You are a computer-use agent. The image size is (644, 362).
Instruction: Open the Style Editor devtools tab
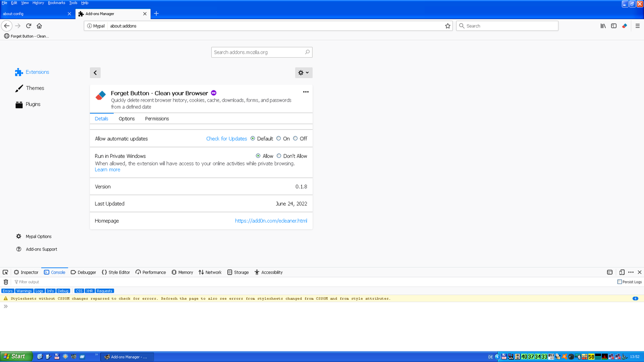pyautogui.click(x=116, y=272)
